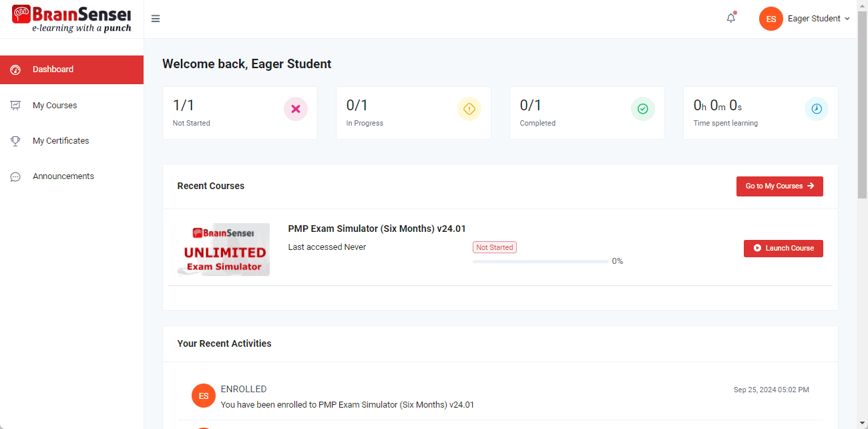Screen dimensions: 868x429
Task: Click the Recent Courses heading
Action: click(211, 186)
